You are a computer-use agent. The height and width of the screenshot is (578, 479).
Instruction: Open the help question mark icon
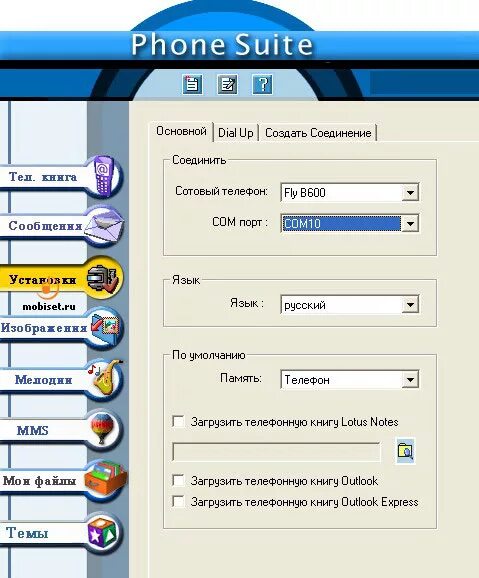[262, 84]
